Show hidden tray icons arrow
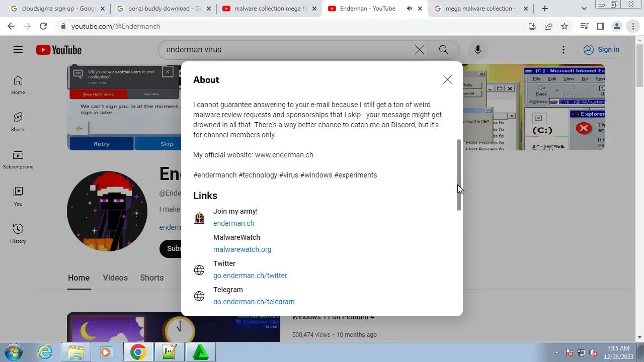 (x=556, y=352)
